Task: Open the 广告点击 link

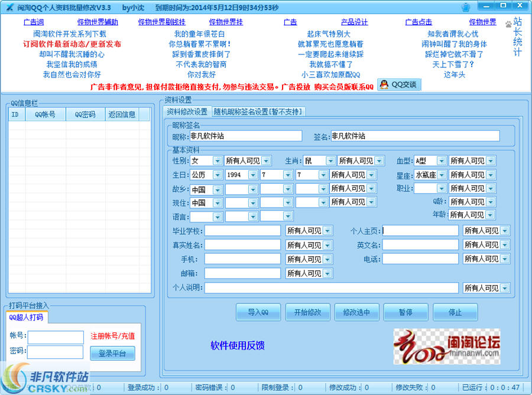Action: [419, 22]
